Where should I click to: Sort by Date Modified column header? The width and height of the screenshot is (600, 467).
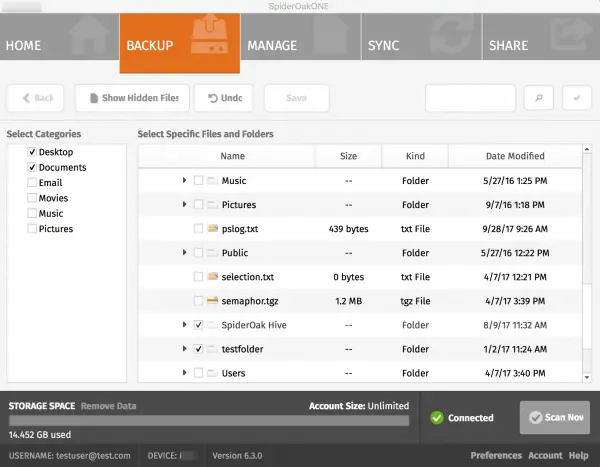click(515, 156)
